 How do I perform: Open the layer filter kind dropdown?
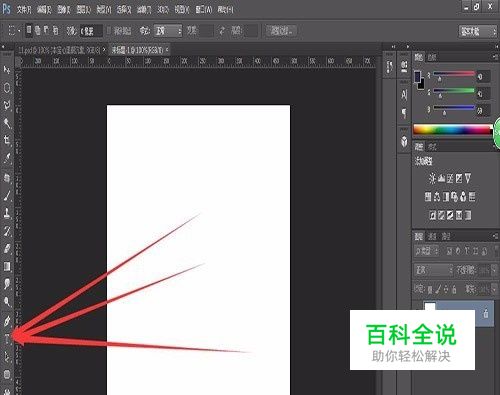point(426,251)
